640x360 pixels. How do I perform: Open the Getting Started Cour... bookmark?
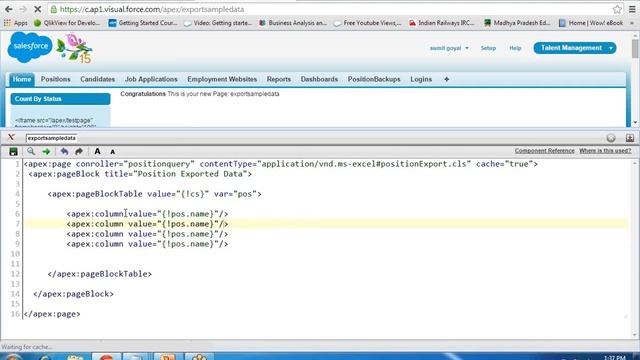coord(143,23)
